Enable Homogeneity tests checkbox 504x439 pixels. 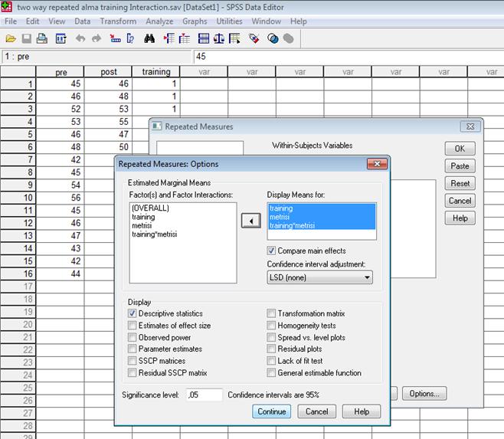271,326
